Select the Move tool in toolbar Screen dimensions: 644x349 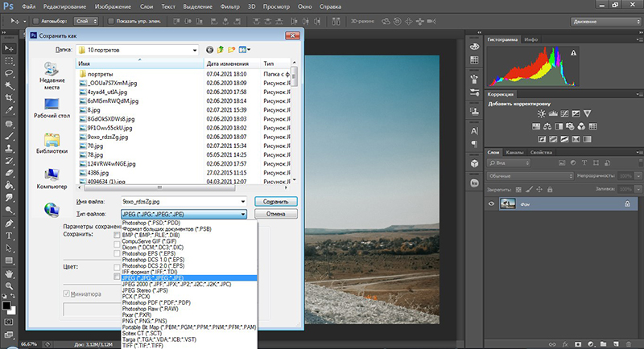point(9,48)
